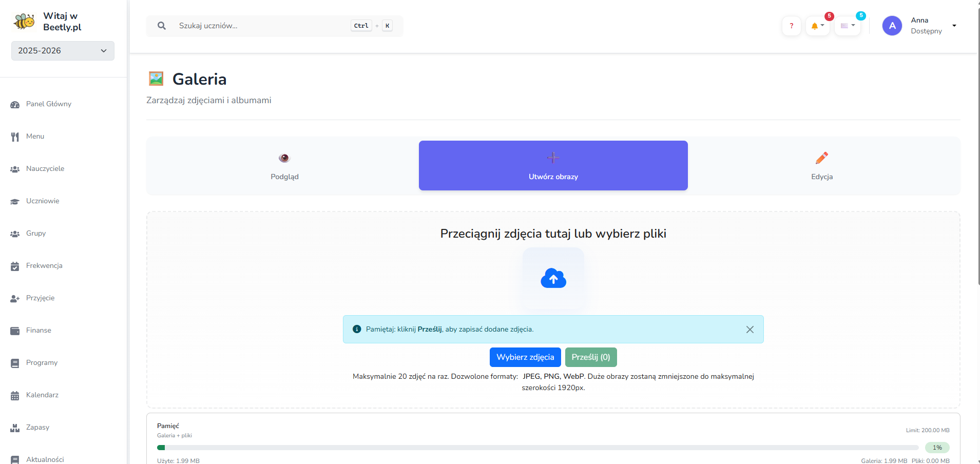Switch to the Podgląd tab
Viewport: 980px width, 464px height.
[x=284, y=166]
